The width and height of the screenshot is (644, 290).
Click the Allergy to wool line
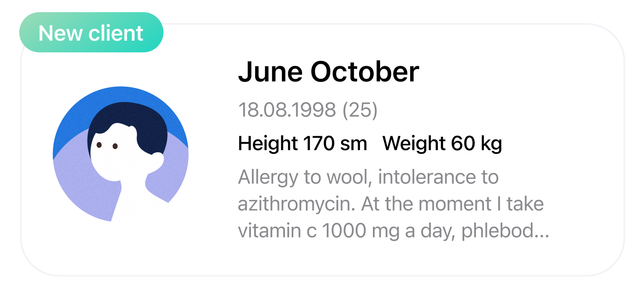click(368, 177)
